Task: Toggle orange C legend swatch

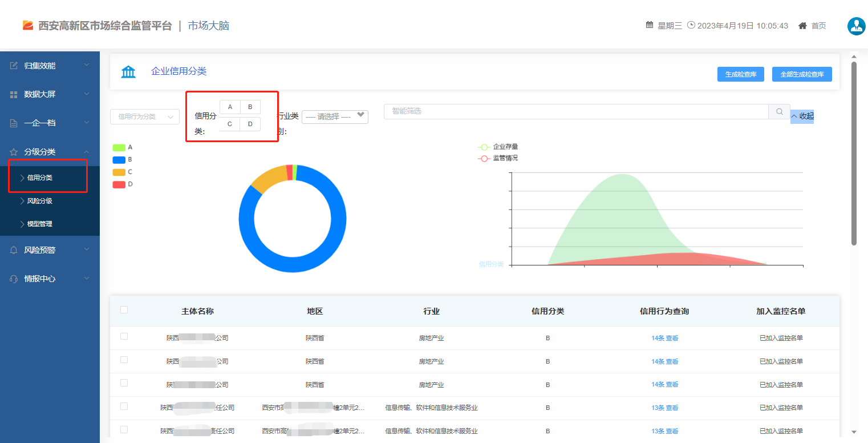Action: click(x=119, y=172)
